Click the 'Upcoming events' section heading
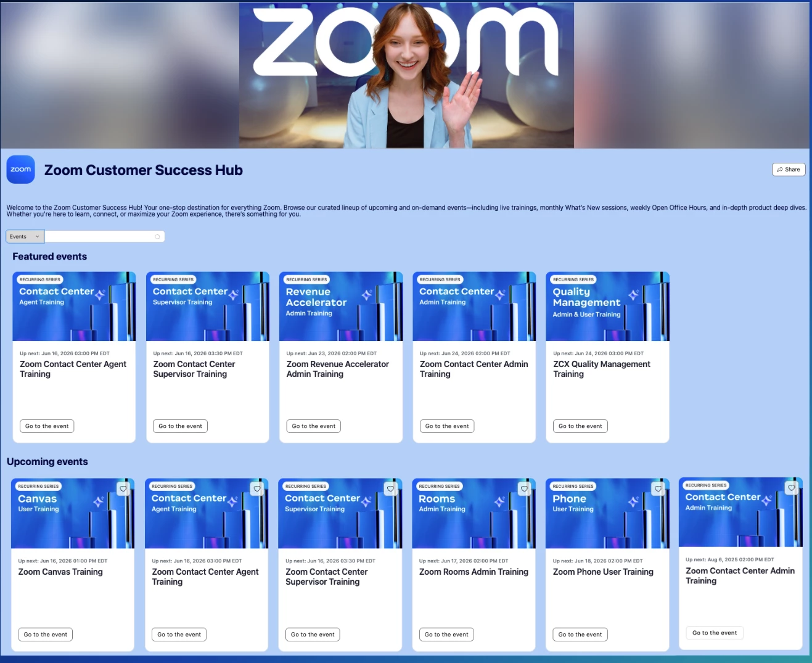Image resolution: width=812 pixels, height=663 pixels. coord(47,462)
